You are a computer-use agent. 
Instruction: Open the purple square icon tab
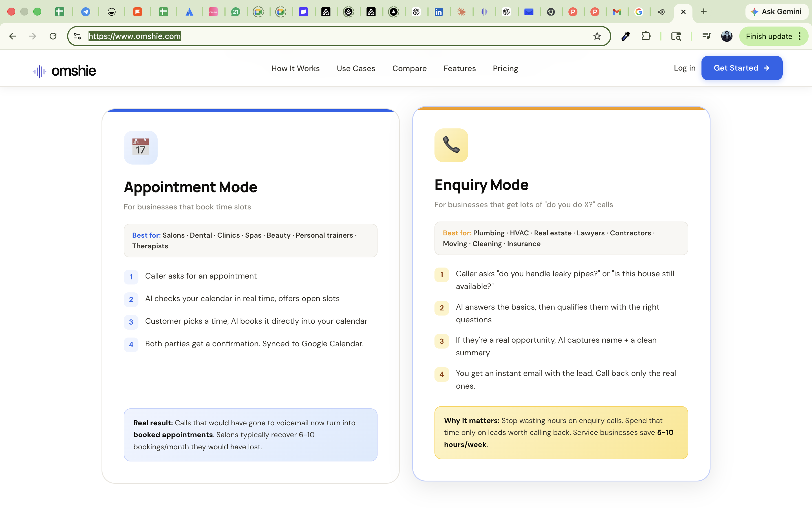point(303,12)
